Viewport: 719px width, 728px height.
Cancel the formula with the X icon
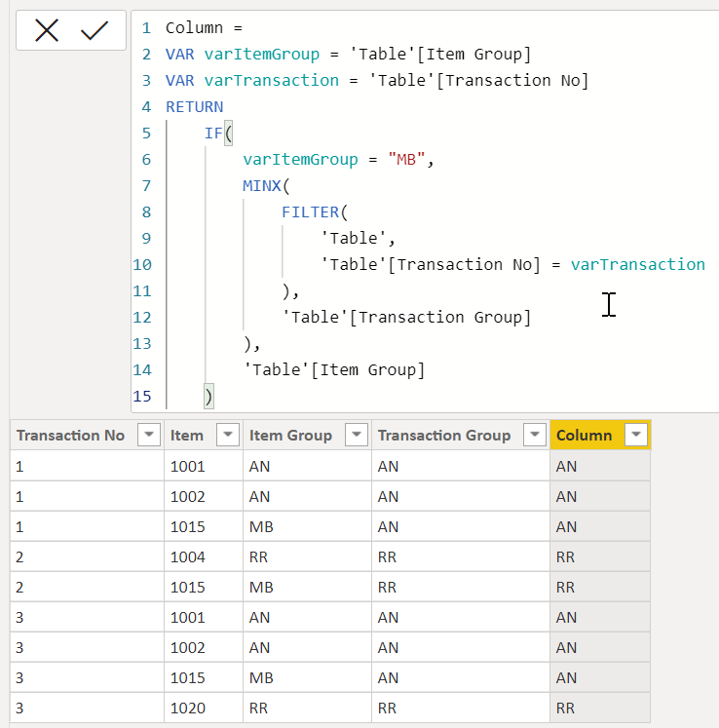coord(47,30)
